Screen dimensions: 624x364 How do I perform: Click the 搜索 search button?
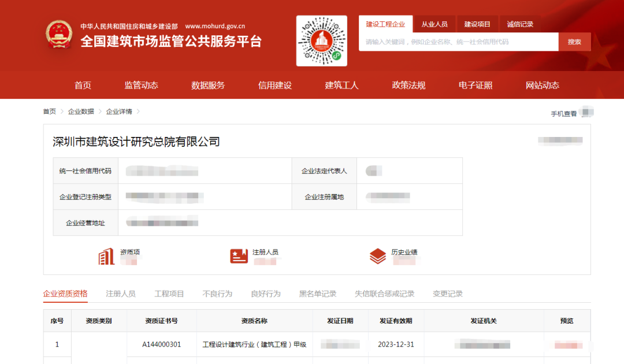point(574,42)
